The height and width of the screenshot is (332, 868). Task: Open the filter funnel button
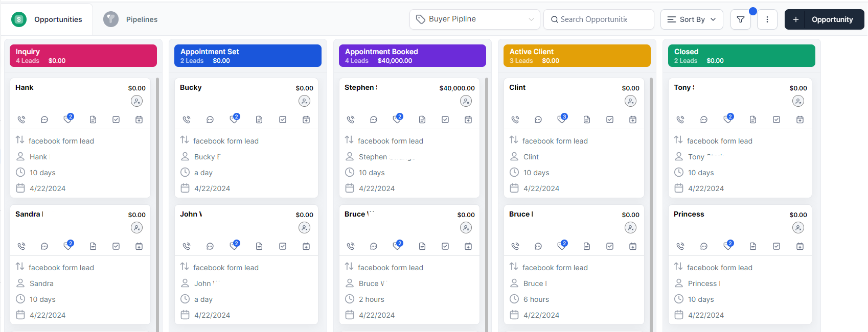[741, 19]
